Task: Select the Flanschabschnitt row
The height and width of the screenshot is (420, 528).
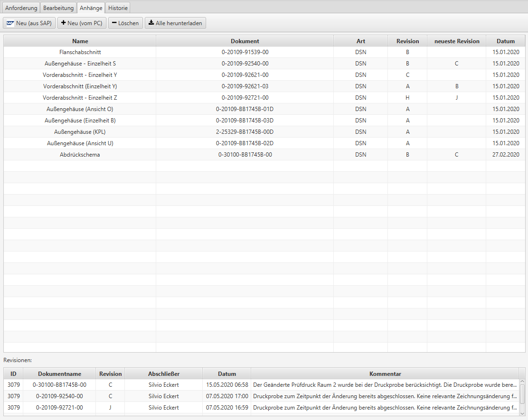Action: coord(80,52)
